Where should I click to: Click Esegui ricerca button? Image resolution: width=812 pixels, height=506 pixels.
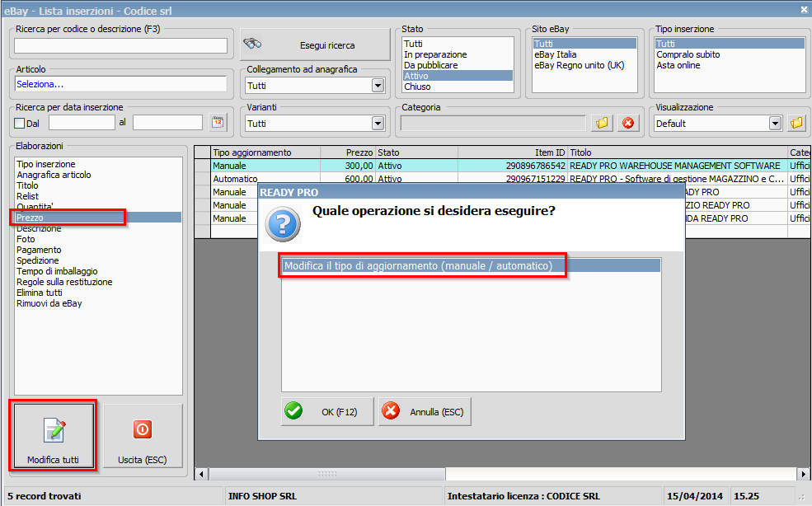pyautogui.click(x=315, y=45)
